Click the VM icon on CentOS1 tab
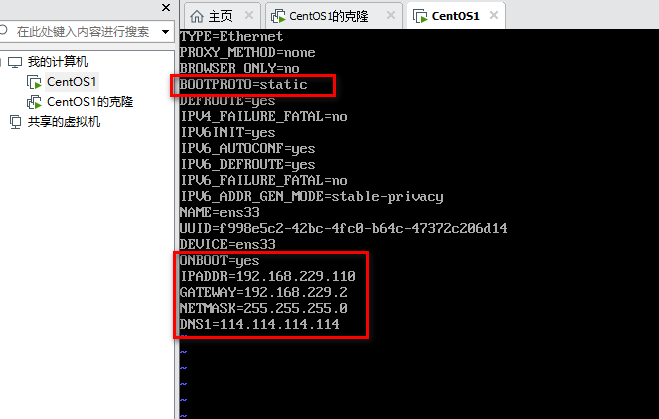The height and width of the screenshot is (419, 659). click(x=420, y=16)
